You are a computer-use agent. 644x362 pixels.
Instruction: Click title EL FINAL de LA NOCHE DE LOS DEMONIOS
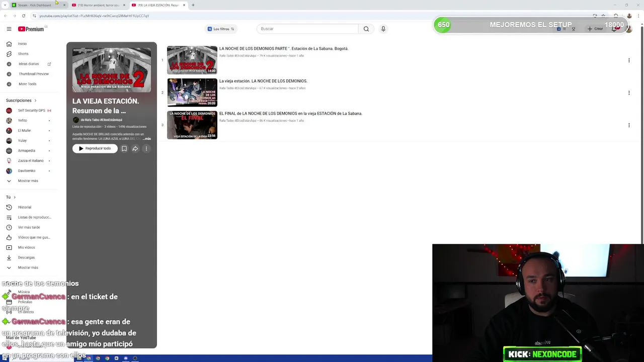tap(291, 114)
